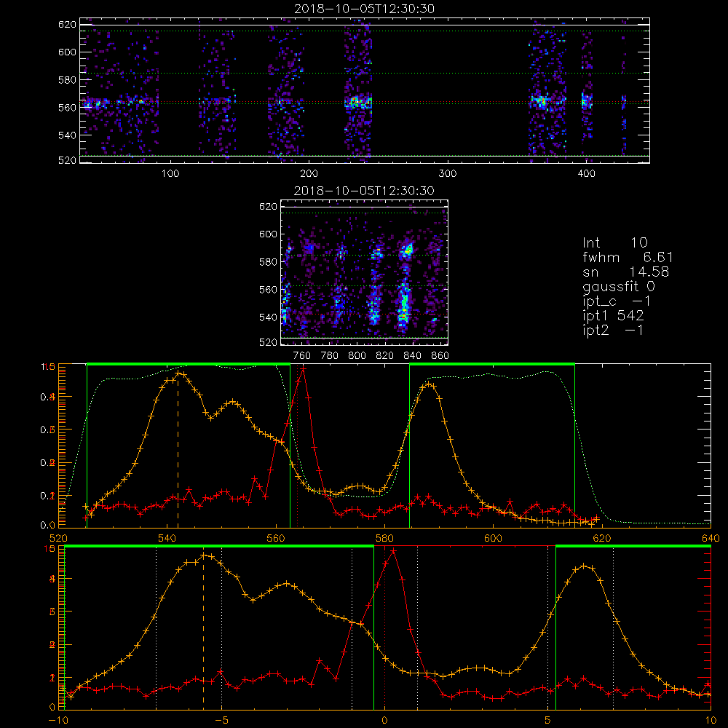This screenshot has width=728, height=728.
Task: Click x-axis label 860 of middle image
Action: pyautogui.click(x=440, y=356)
